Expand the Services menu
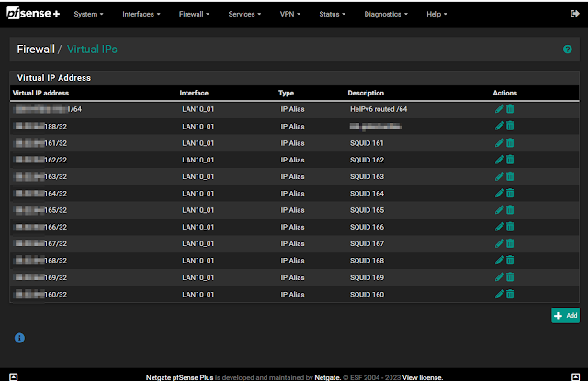The height and width of the screenshot is (381, 588). (246, 15)
